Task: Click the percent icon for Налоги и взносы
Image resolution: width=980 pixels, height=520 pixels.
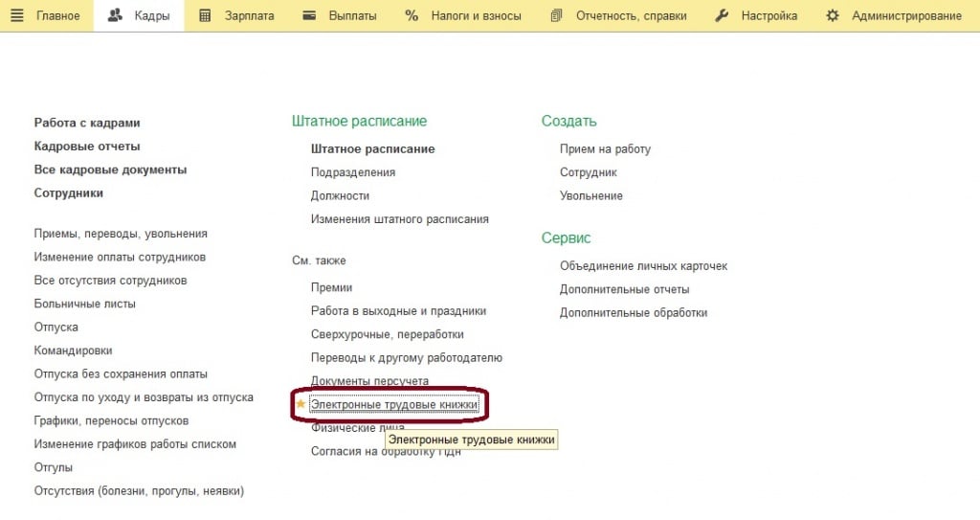Action: click(x=412, y=15)
